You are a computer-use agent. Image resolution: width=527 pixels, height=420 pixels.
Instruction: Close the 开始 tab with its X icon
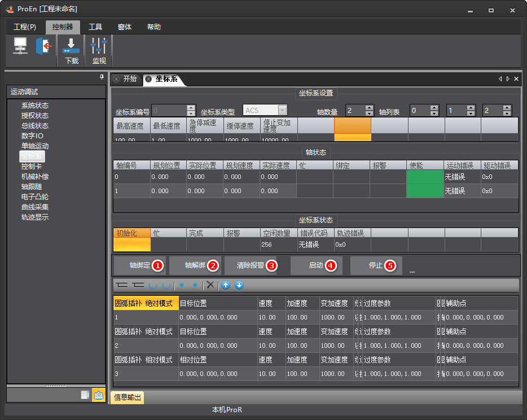click(x=116, y=79)
